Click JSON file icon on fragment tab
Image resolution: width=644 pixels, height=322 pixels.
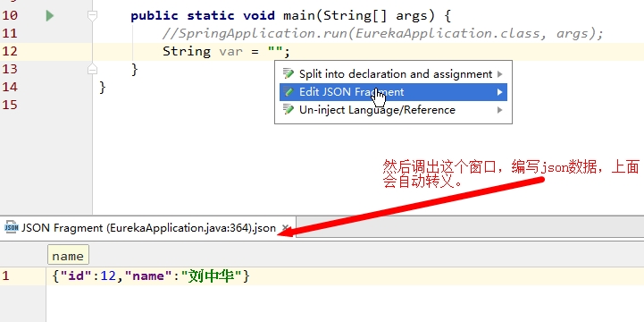pos(11,227)
